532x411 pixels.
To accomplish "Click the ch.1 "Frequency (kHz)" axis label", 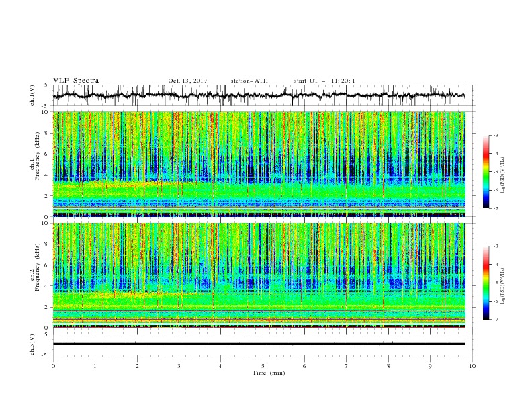I will click(38, 156).
